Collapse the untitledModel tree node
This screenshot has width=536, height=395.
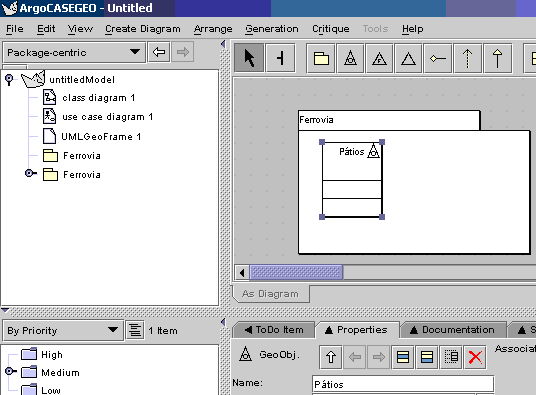(x=9, y=80)
